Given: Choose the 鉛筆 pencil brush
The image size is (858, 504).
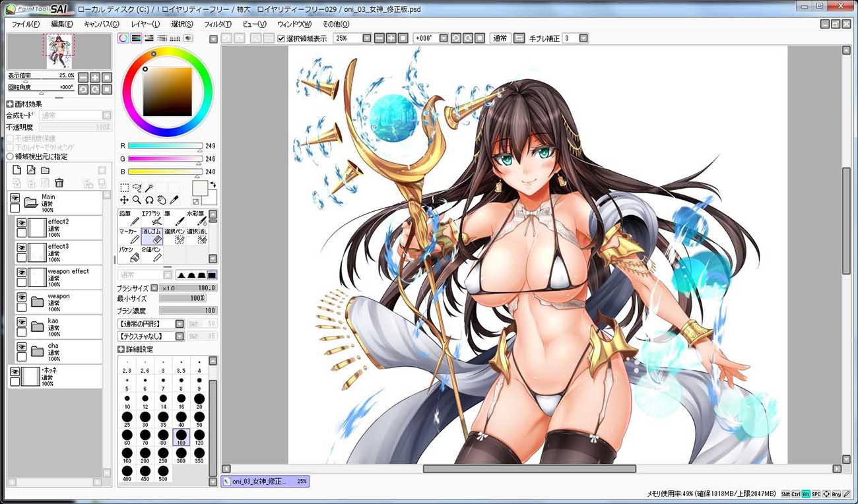Looking at the screenshot, I should click(129, 218).
